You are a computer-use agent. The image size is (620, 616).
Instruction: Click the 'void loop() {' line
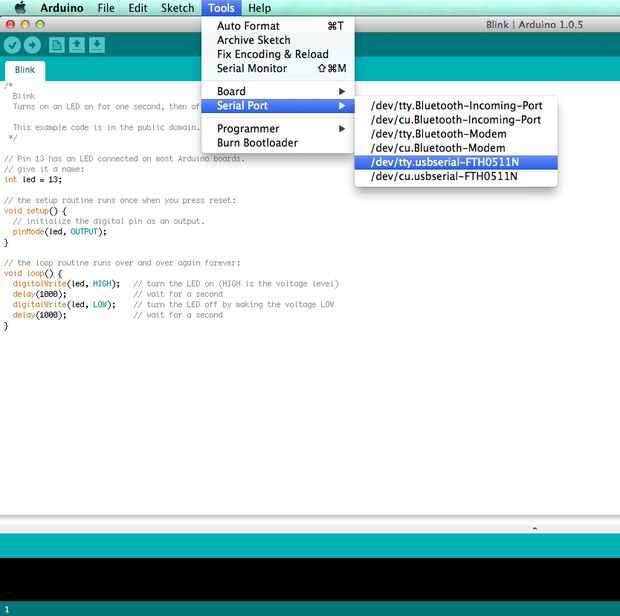point(33,273)
